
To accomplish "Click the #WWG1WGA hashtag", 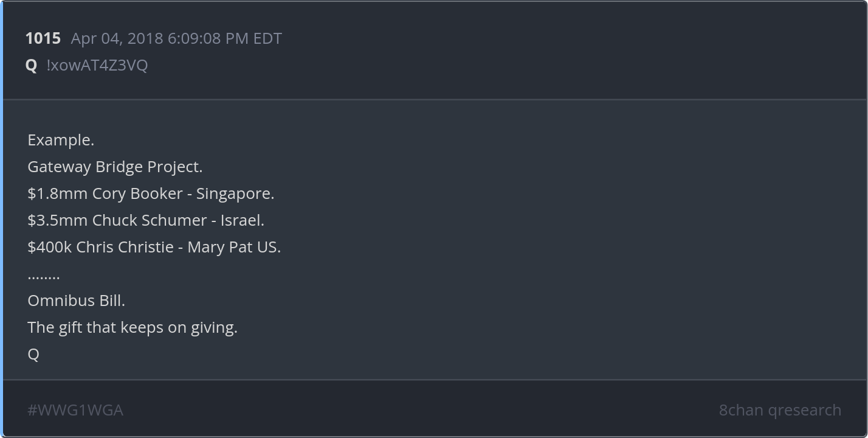I will pos(75,410).
